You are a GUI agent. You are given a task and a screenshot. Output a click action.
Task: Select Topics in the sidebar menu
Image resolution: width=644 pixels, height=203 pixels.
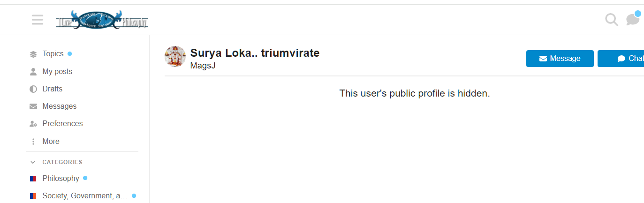click(x=53, y=54)
